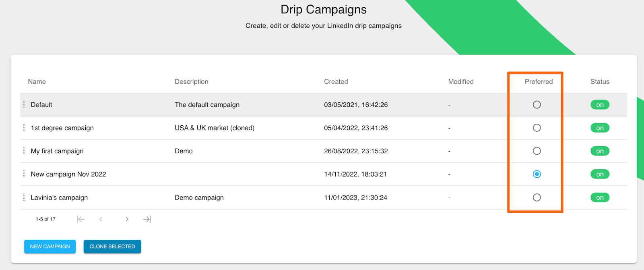Sort campaigns by Created column header

(x=336, y=81)
